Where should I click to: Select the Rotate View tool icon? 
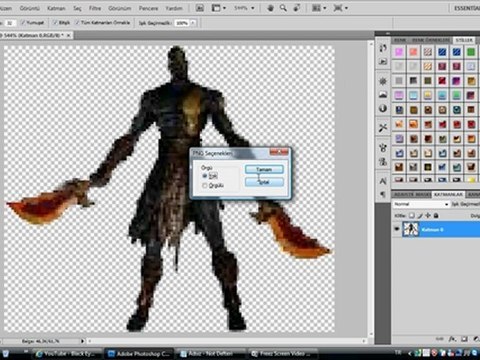pyautogui.click(x=296, y=8)
